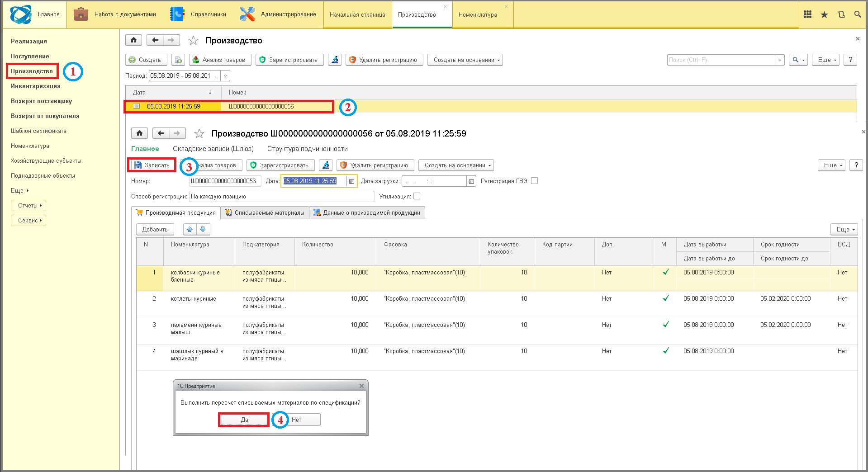Screen dimensions: 868x472
Task: Toggle the Утилизация checkbox
Action: pyautogui.click(x=417, y=196)
